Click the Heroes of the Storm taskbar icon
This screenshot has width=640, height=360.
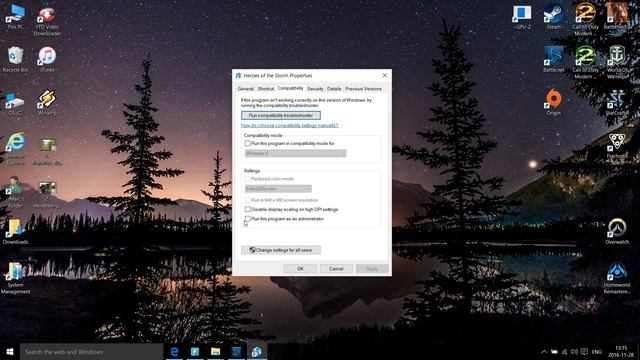[257, 351]
